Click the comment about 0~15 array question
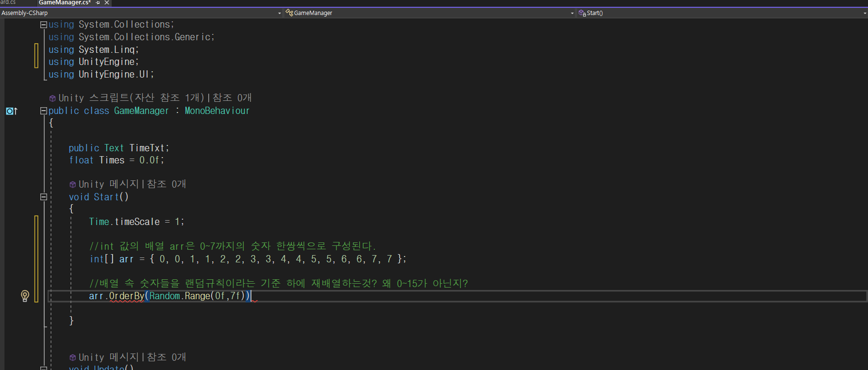This screenshot has height=370, width=868. pyautogui.click(x=279, y=284)
